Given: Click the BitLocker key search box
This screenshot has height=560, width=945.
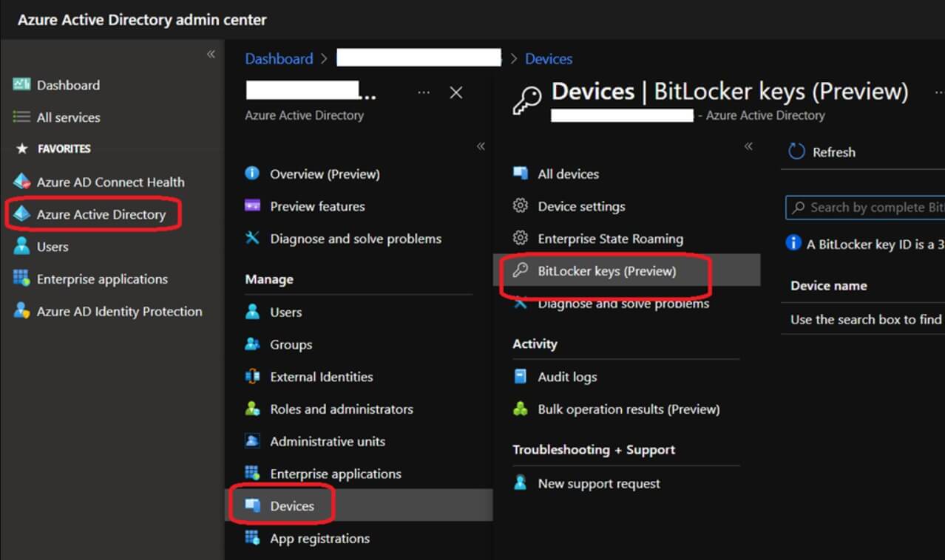Looking at the screenshot, I should click(x=873, y=207).
